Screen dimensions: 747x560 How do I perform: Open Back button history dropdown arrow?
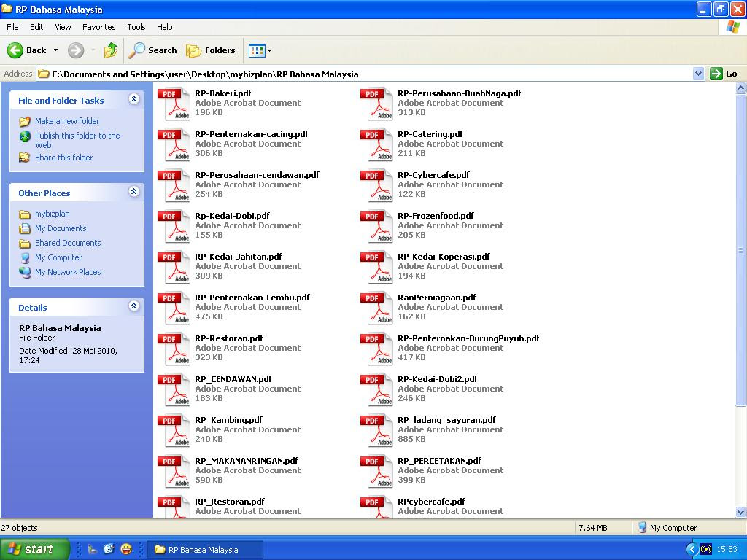coord(55,50)
